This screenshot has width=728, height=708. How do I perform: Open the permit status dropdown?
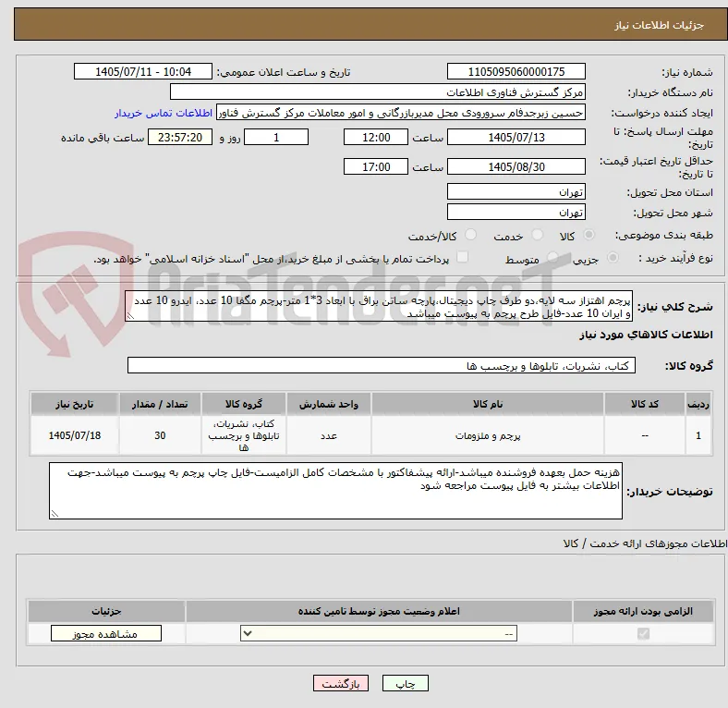pyautogui.click(x=379, y=633)
